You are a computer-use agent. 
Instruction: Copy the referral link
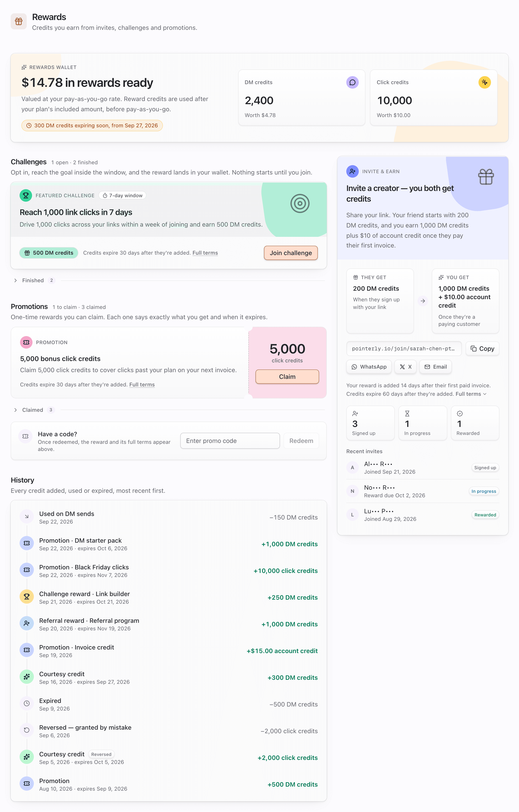click(482, 349)
